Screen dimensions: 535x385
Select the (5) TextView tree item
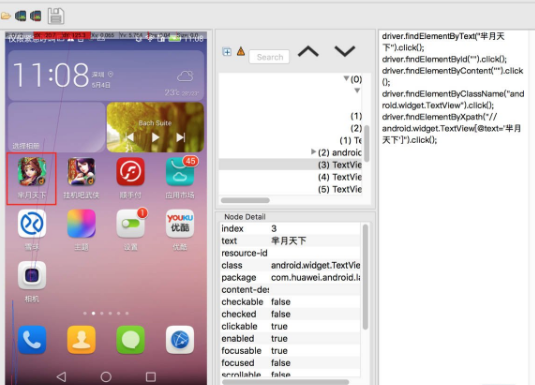click(x=340, y=189)
